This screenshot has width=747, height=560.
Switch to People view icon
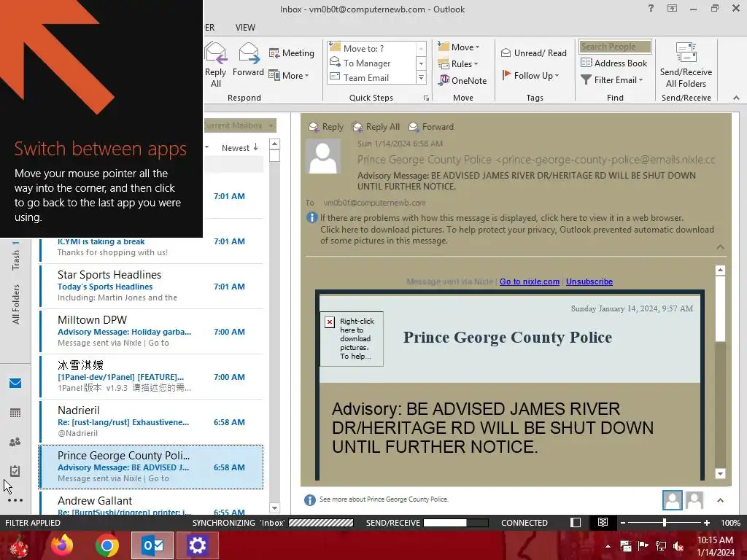point(15,442)
